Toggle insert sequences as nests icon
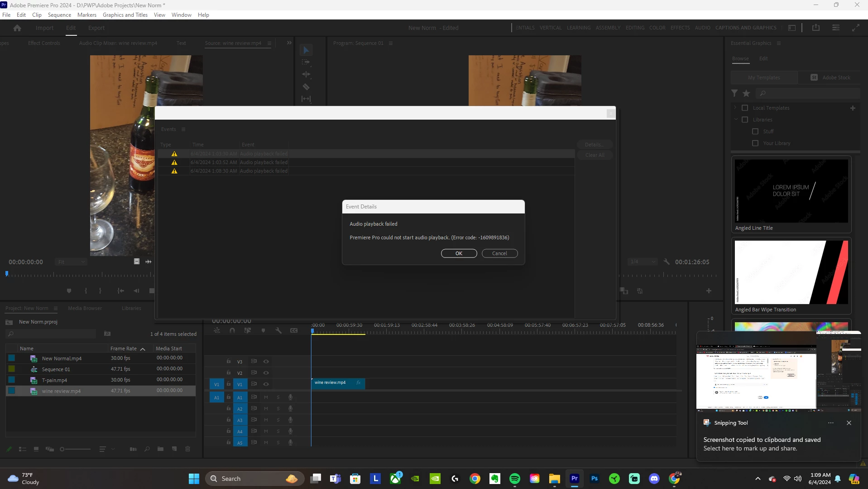 217,331
